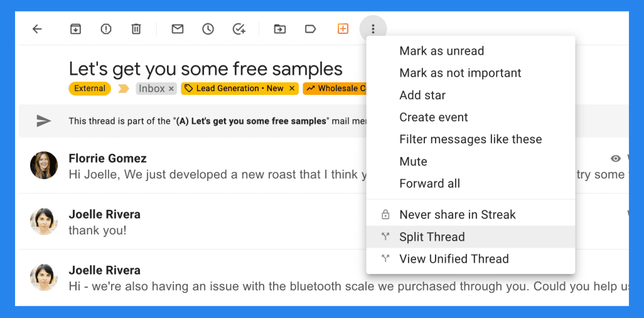Viewport: 644px width, 318px height.
Task: Go back to inbox with arrow
Action: [37, 29]
